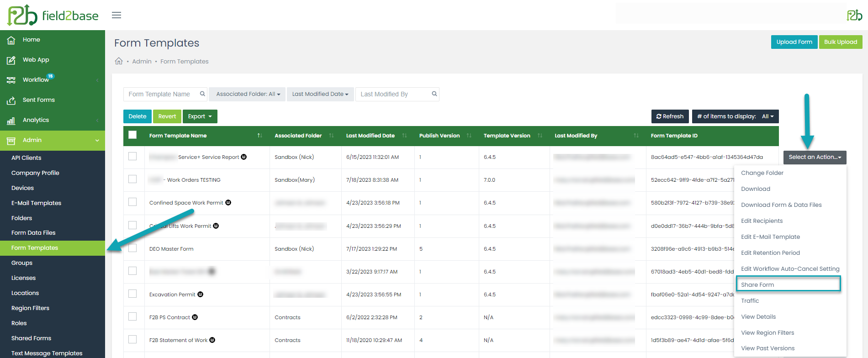The image size is (868, 358).
Task: Open Region Filters in sidebar
Action: (30, 308)
